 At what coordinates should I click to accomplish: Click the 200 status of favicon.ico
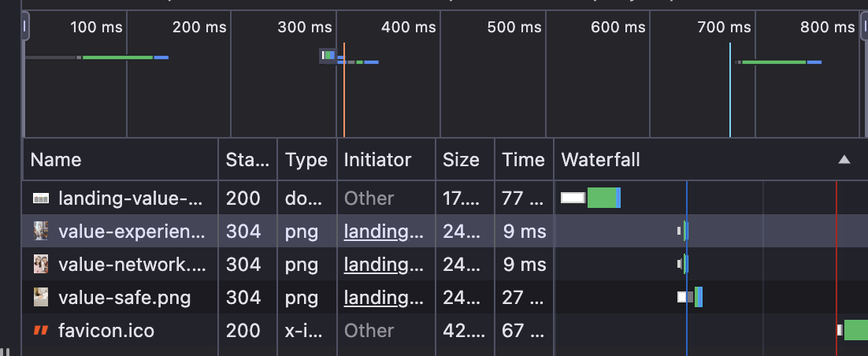tap(243, 331)
